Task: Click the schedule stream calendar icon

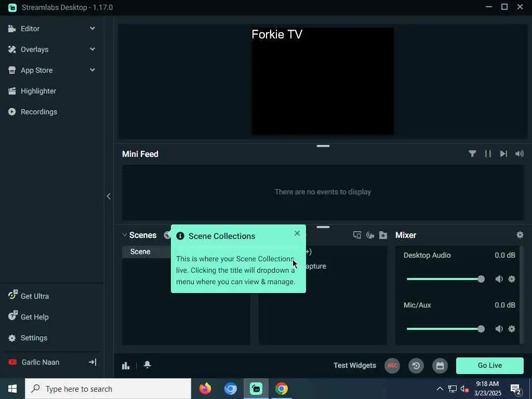Action: tap(440, 365)
